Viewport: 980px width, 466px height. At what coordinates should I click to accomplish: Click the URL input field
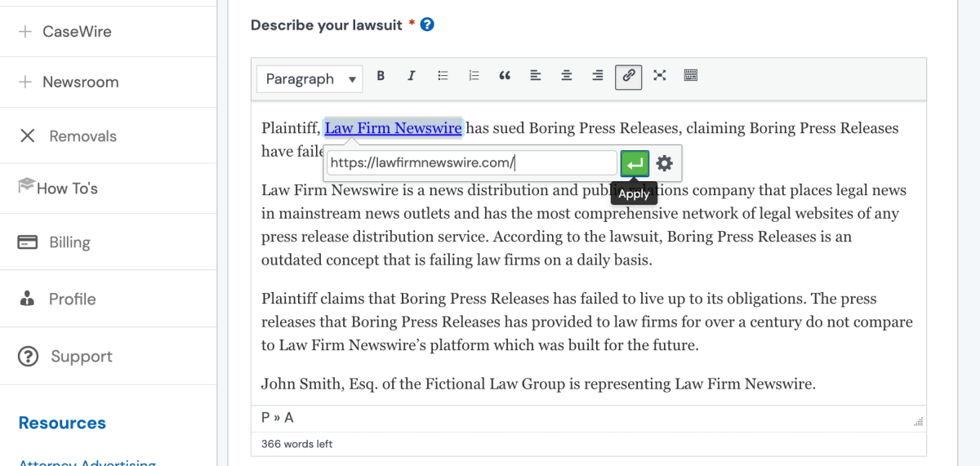pyautogui.click(x=471, y=163)
